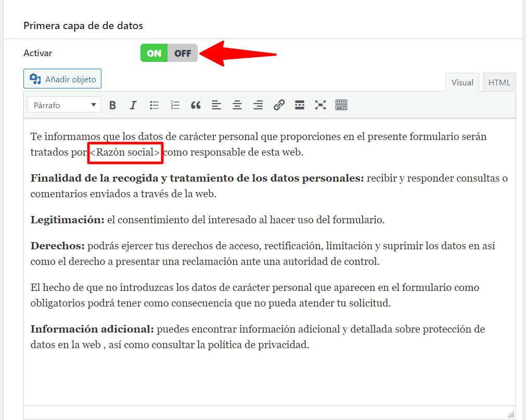Screen dimensions: 526x420
Task: Click the editor resize handle
Action: pyautogui.click(x=511, y=414)
